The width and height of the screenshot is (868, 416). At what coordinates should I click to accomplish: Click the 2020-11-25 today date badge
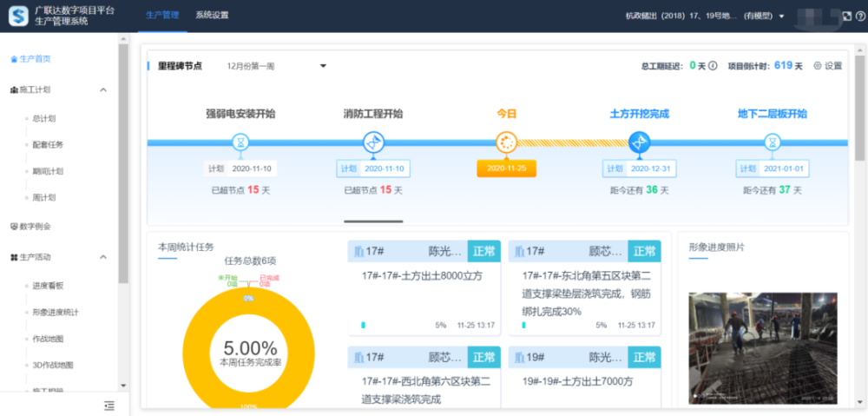(x=507, y=168)
